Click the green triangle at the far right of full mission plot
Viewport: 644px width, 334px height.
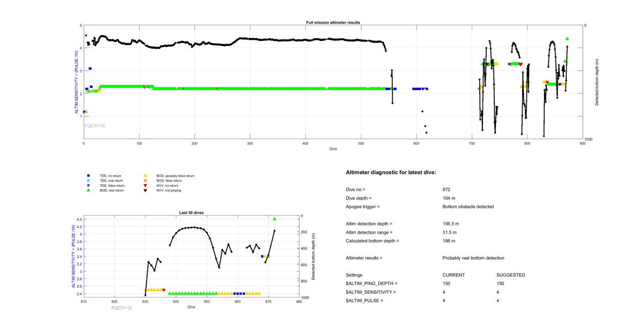[567, 39]
